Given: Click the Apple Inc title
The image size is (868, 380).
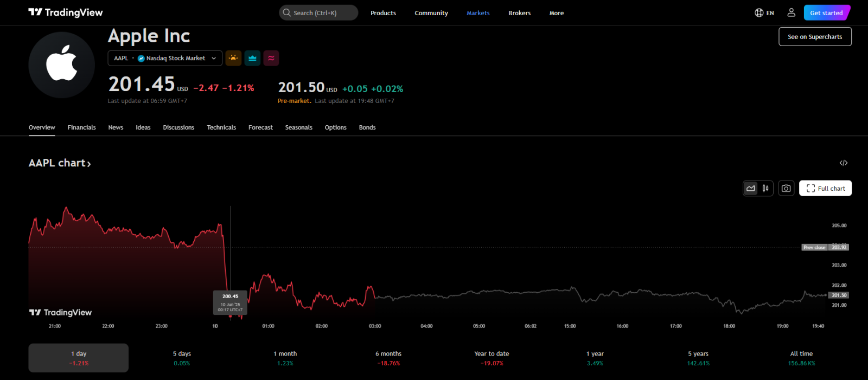Looking at the screenshot, I should pyautogui.click(x=149, y=36).
